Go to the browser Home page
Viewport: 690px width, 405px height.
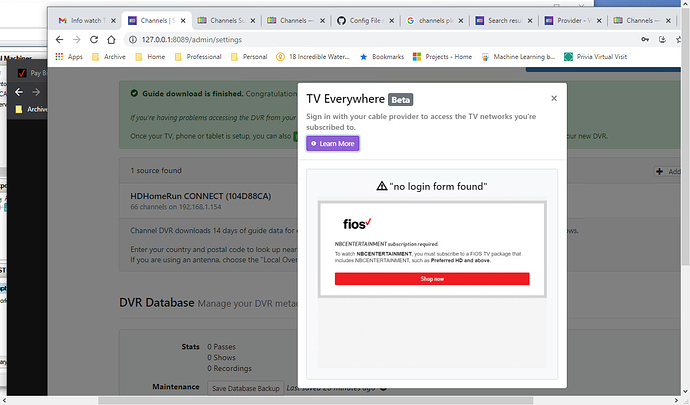[x=111, y=40]
